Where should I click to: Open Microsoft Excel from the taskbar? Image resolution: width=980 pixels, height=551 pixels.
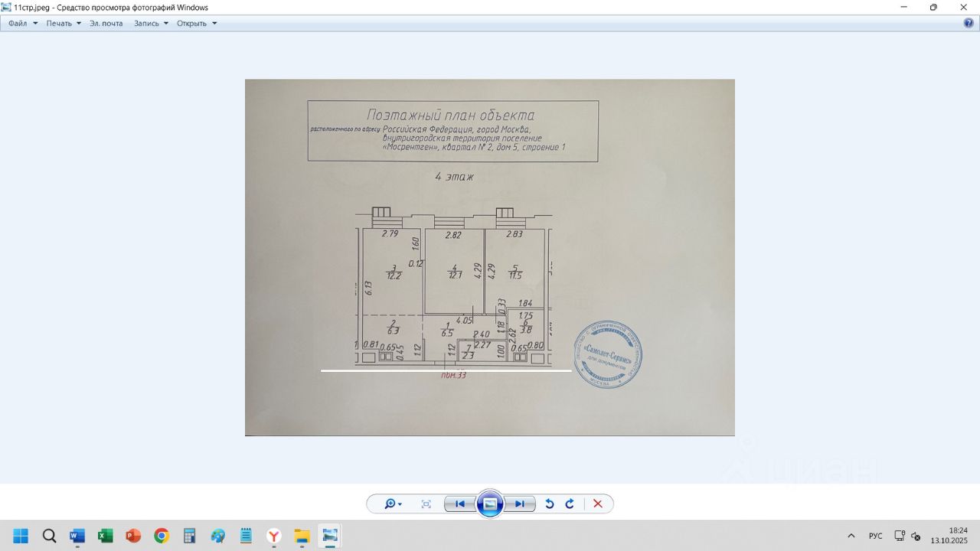(x=105, y=536)
